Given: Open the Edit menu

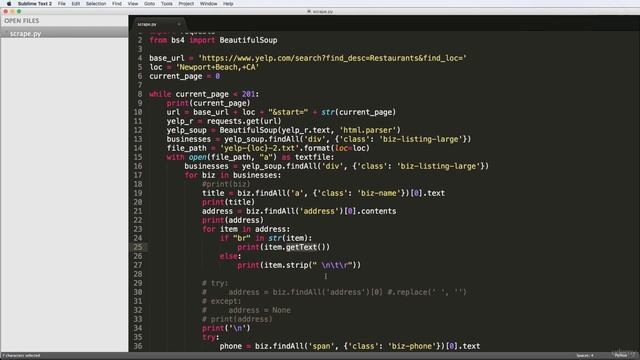Looking at the screenshot, I should tap(76, 4).
